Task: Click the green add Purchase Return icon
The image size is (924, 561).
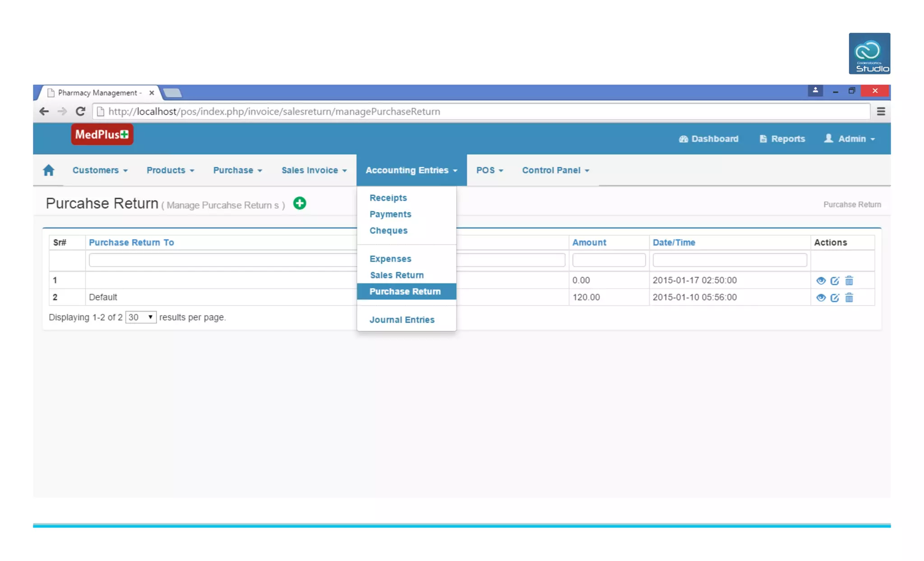Action: pos(300,203)
